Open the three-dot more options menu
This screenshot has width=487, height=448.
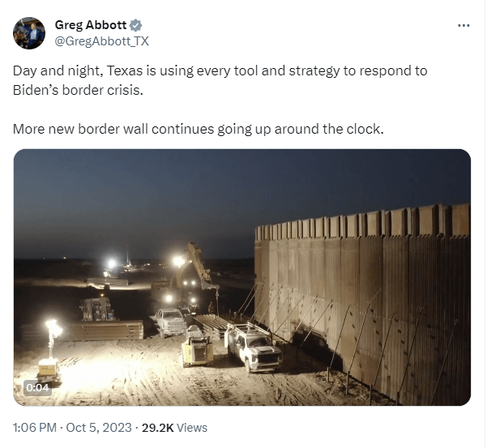click(464, 25)
